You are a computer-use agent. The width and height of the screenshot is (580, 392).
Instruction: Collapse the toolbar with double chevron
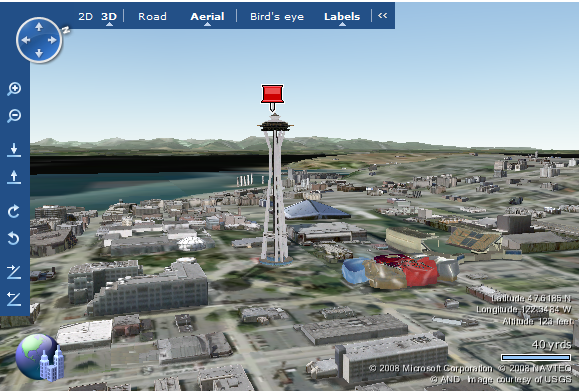[382, 16]
